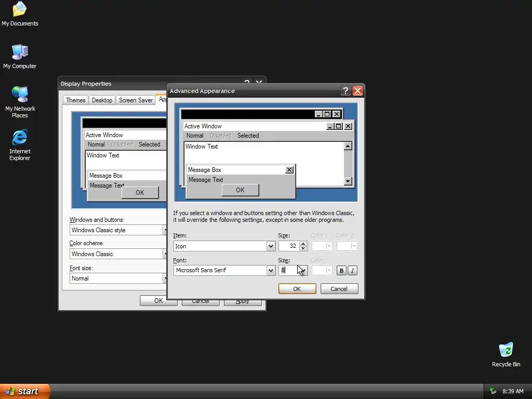Click OK at bottom of Display Properties
Image resolution: width=532 pixels, height=399 pixels.
click(x=158, y=301)
